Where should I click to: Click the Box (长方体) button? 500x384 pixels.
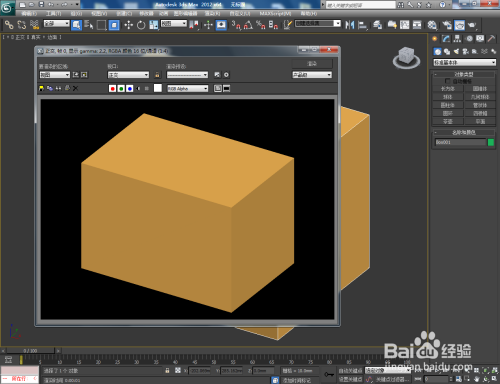click(448, 89)
